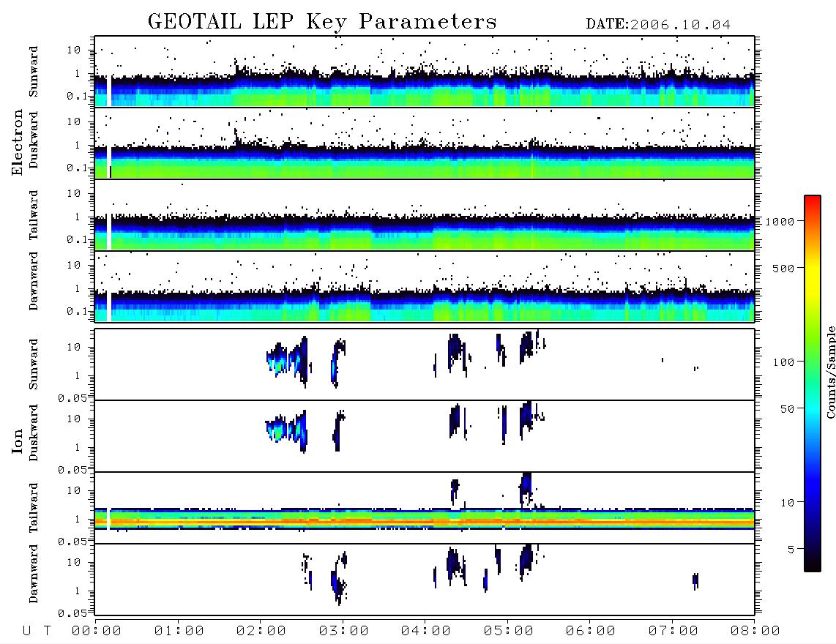Click the '08:00' time axis tick label
Image resolution: width=836 pixels, height=644 pixels.
point(755,632)
